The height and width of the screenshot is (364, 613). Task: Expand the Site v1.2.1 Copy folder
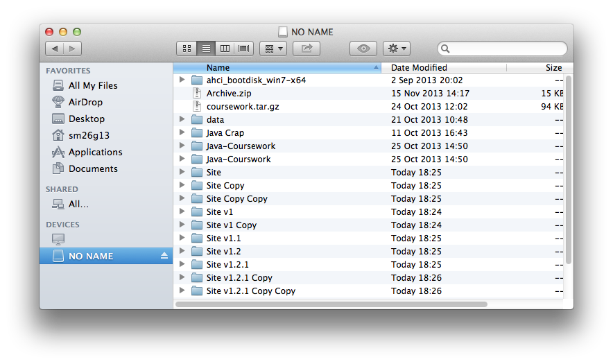click(x=182, y=277)
